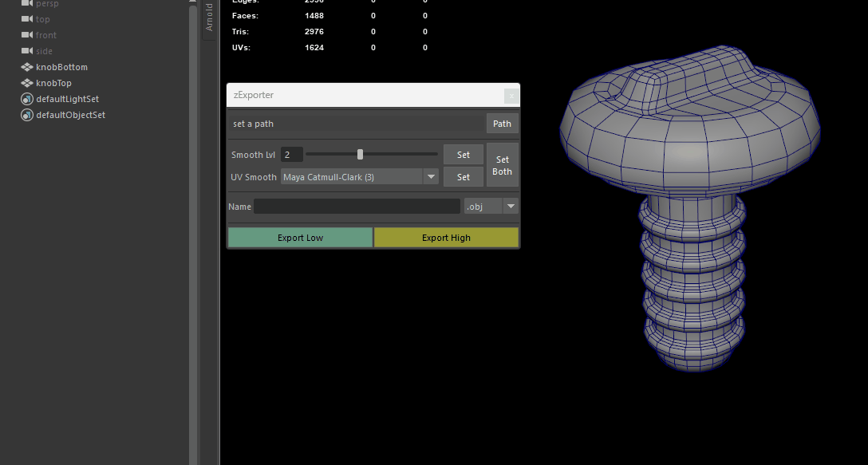Click the Tris count 2976

(x=314, y=32)
